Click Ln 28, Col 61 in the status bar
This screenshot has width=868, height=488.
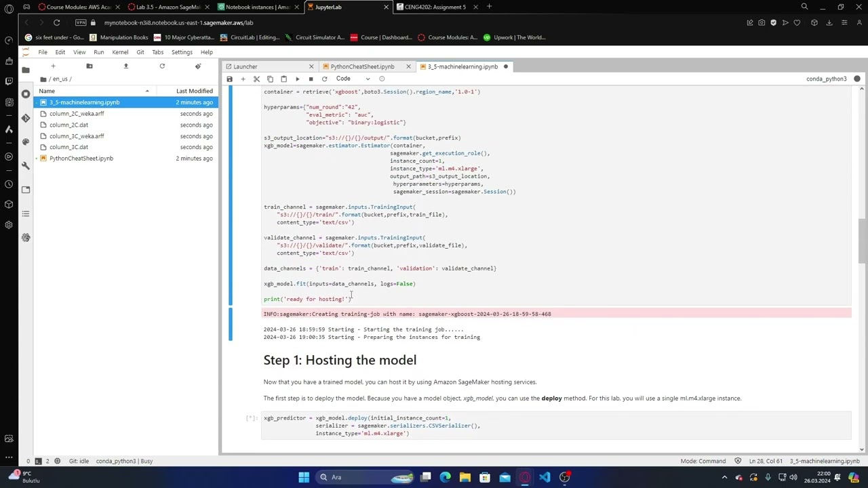pos(766,462)
